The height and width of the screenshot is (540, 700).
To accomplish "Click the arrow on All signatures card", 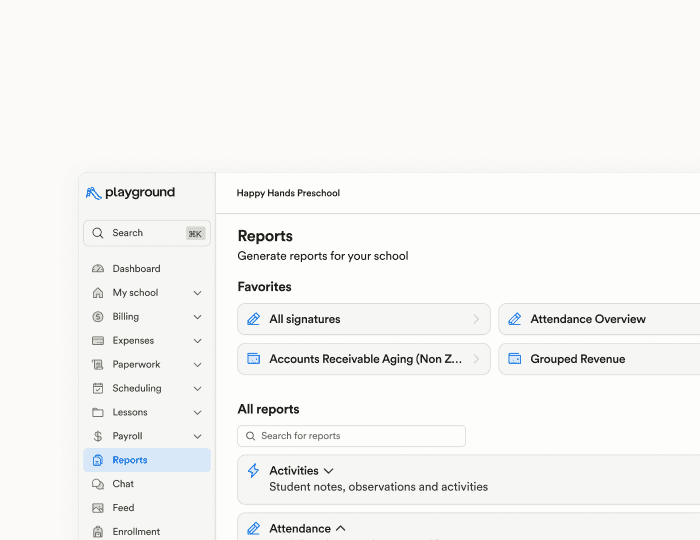I will coord(476,319).
